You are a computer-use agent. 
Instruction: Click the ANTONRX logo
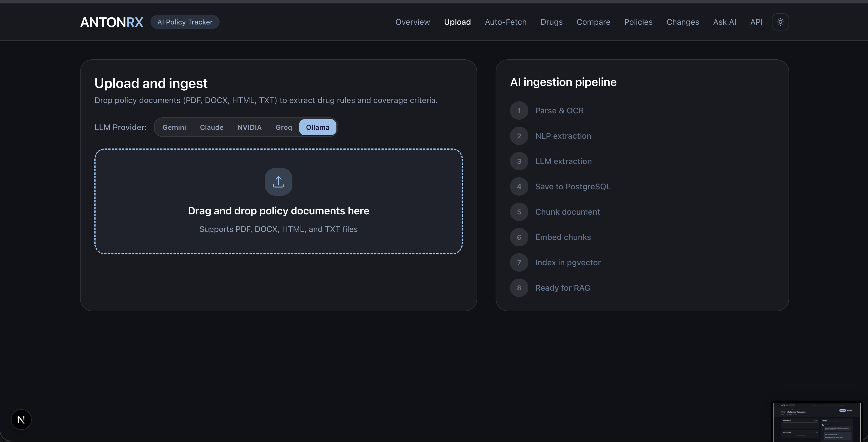tap(112, 22)
